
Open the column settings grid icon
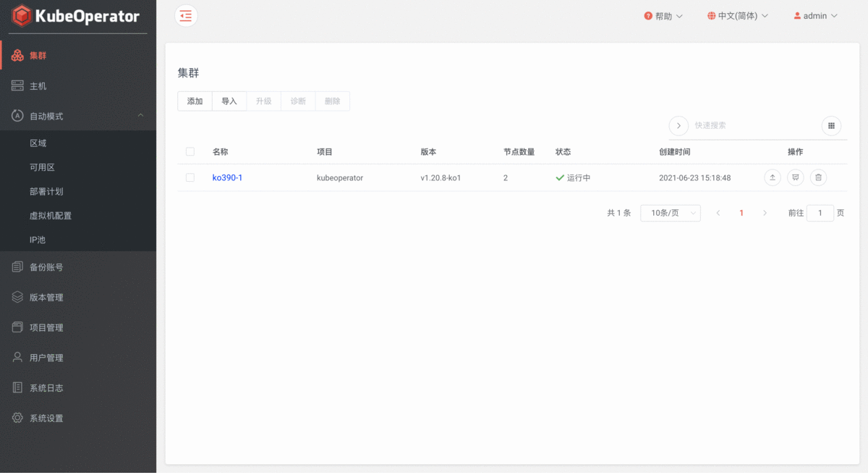(831, 125)
